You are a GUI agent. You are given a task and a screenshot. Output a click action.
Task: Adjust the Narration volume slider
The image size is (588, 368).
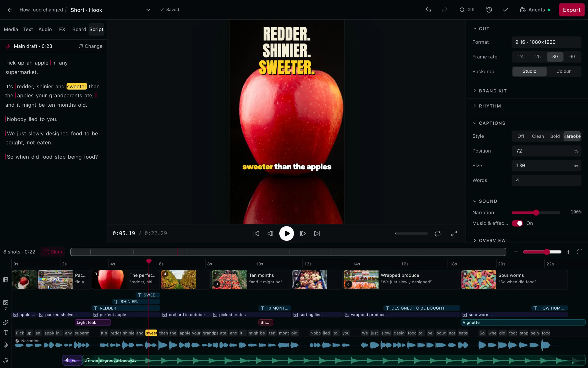(x=536, y=213)
